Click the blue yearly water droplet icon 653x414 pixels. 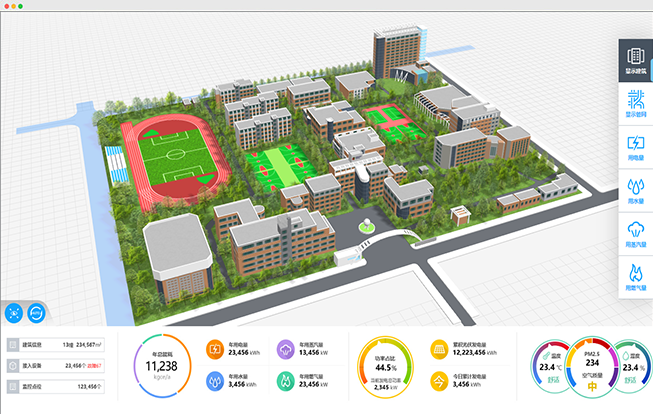[215, 380]
